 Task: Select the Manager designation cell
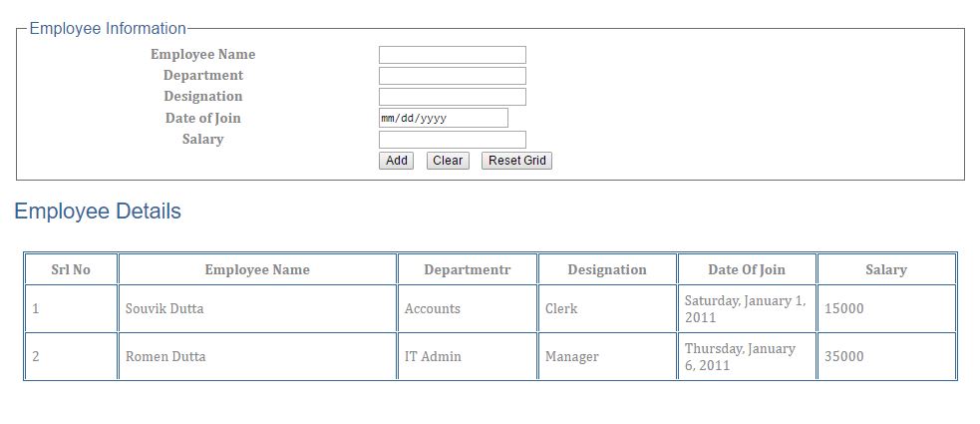[572, 356]
